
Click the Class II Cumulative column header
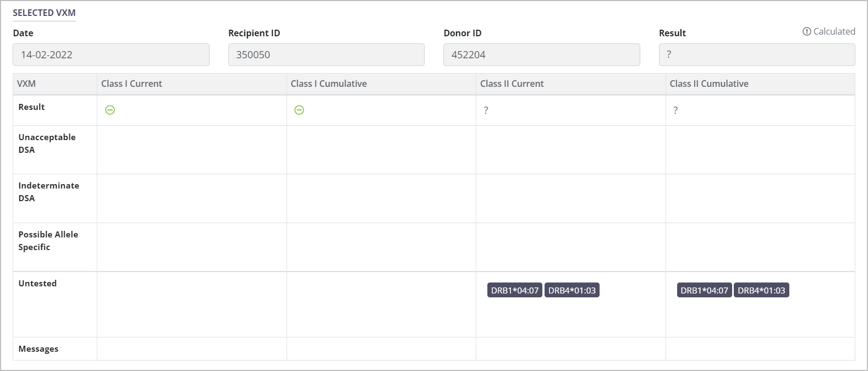[x=708, y=84]
